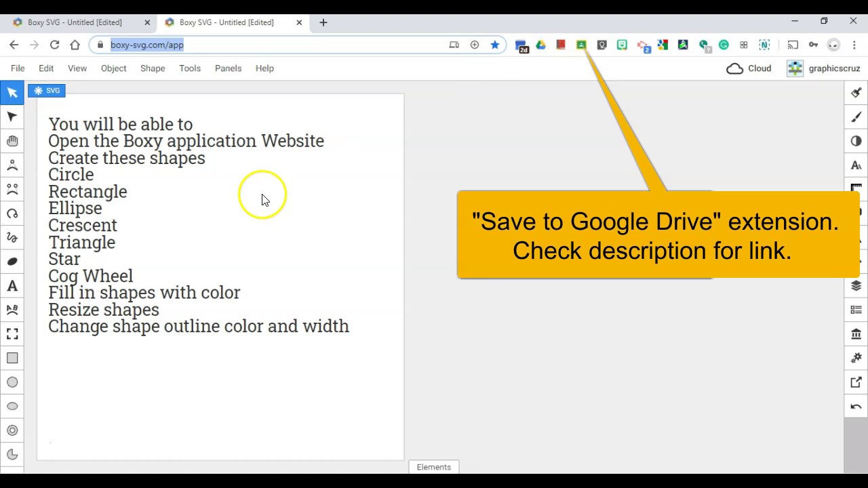Click the "Triangle" text line
868x488 pixels.
click(x=81, y=242)
